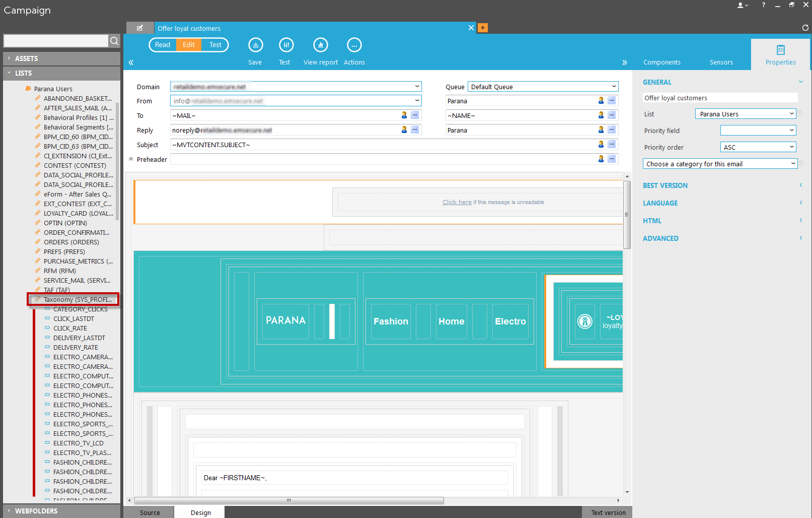This screenshot has height=518, width=812.
Task: Click the 'Click here' link
Action: tap(457, 202)
